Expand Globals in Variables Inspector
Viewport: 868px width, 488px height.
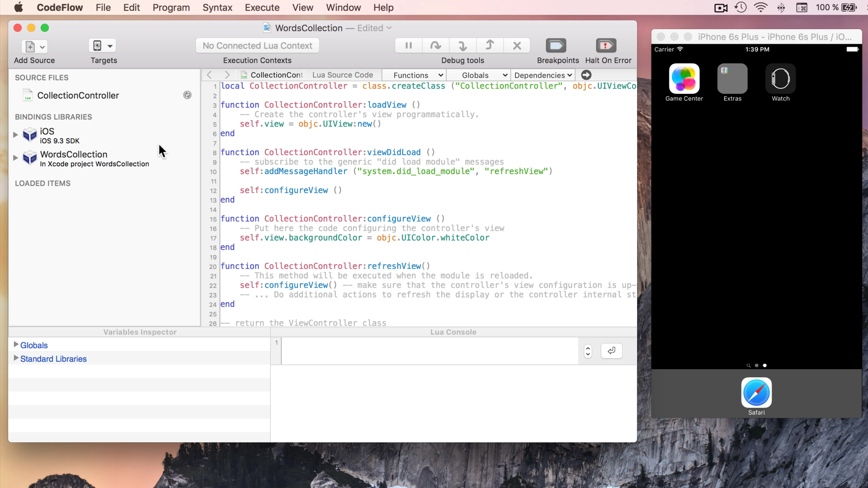click(16, 344)
